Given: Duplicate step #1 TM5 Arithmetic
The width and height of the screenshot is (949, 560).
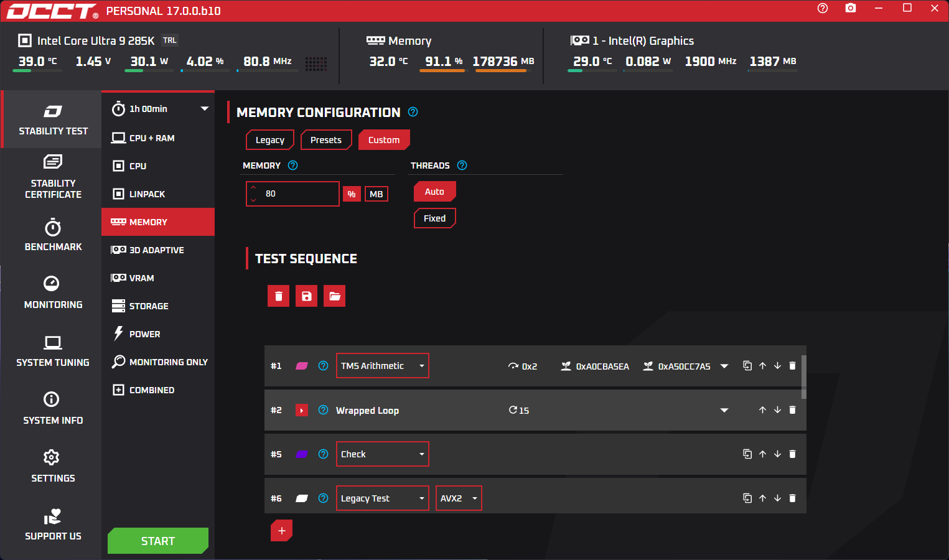Looking at the screenshot, I should coord(747,366).
